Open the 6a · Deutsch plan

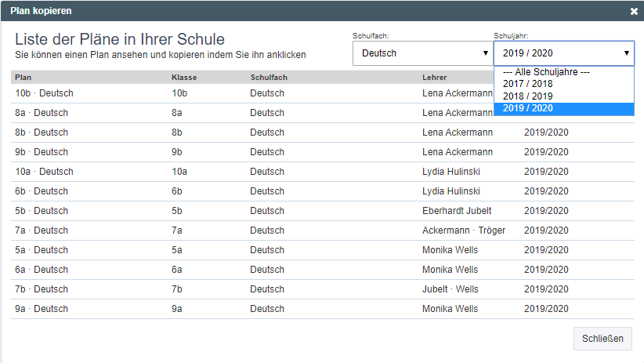pos(42,270)
